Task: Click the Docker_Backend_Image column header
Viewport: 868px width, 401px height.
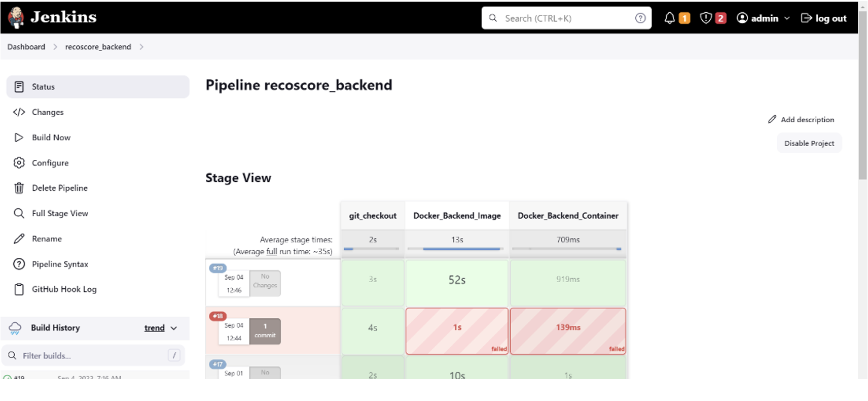Action: pyautogui.click(x=457, y=216)
